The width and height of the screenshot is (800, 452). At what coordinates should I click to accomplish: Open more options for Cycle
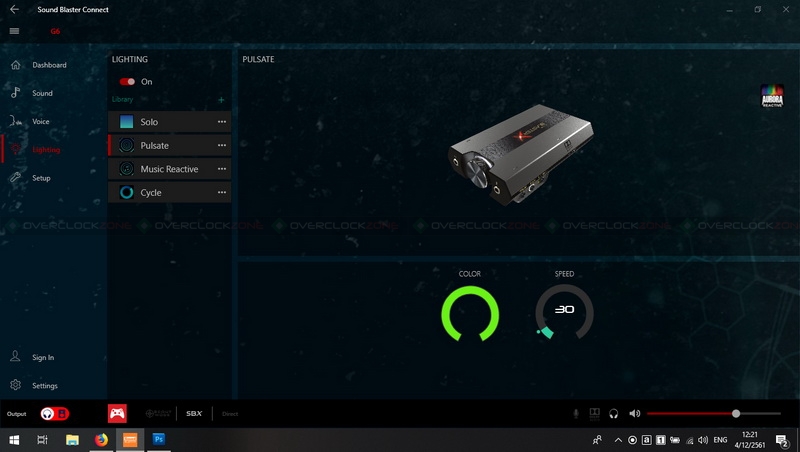222,192
